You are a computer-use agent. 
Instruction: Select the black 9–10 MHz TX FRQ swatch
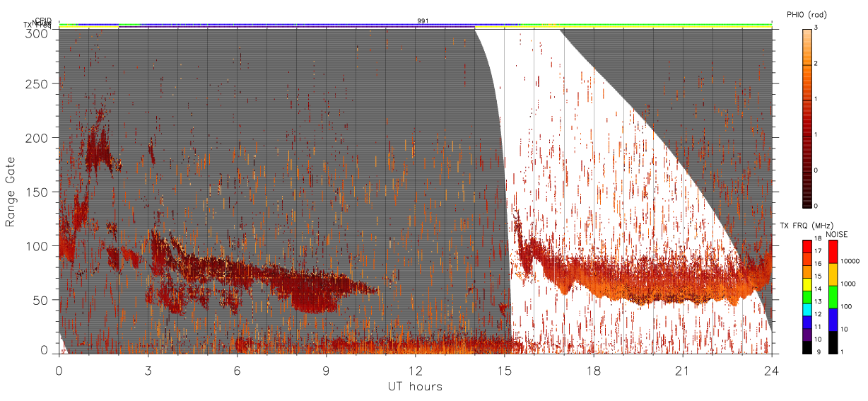[x=807, y=347]
